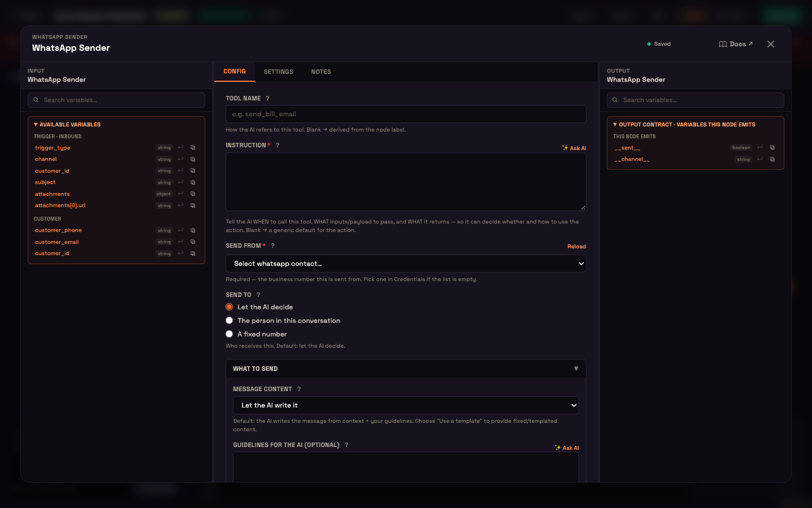The height and width of the screenshot is (508, 812).
Task: Copy the attachments[0].url variable
Action: coord(193,205)
